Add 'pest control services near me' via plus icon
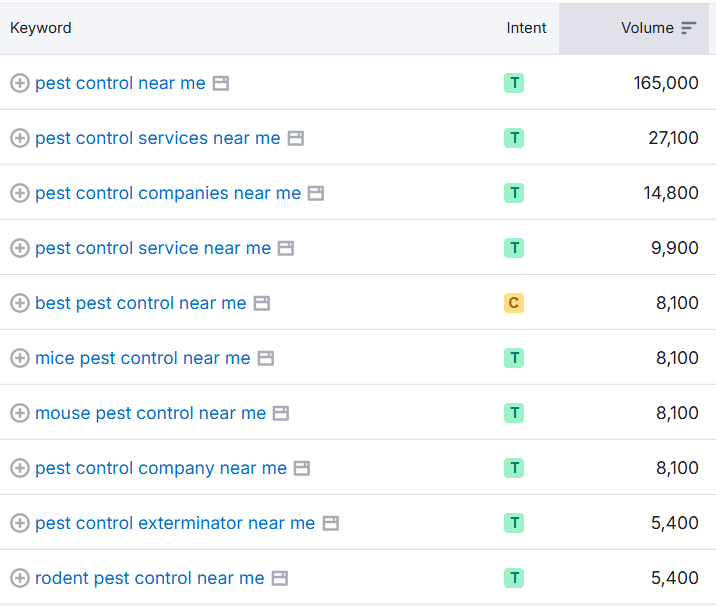The image size is (716, 607). [x=20, y=138]
